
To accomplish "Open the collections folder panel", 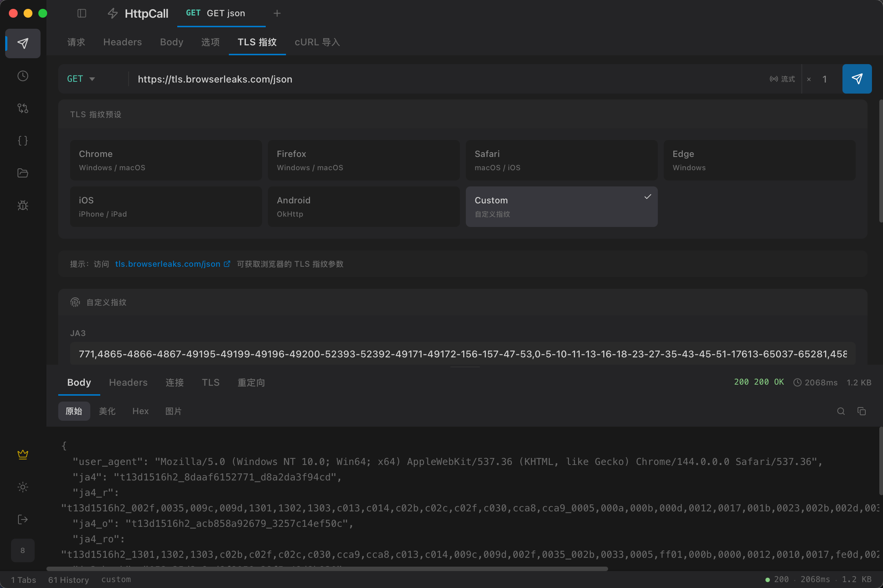I will coord(22,173).
